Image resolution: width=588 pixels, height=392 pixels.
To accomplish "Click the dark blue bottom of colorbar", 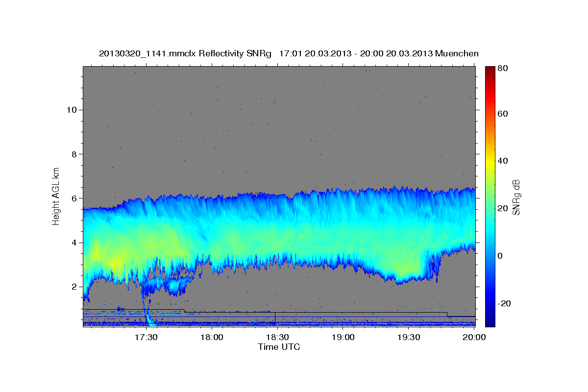I will point(490,322).
